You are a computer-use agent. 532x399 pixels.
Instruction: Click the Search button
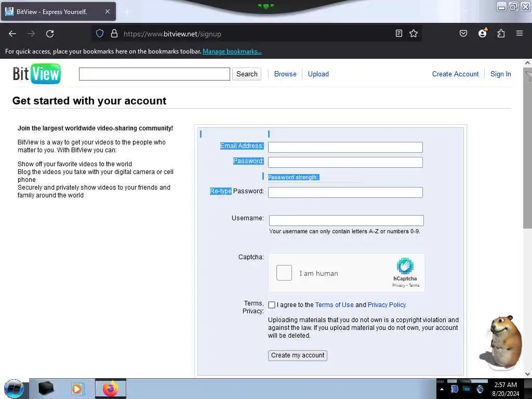coord(247,74)
